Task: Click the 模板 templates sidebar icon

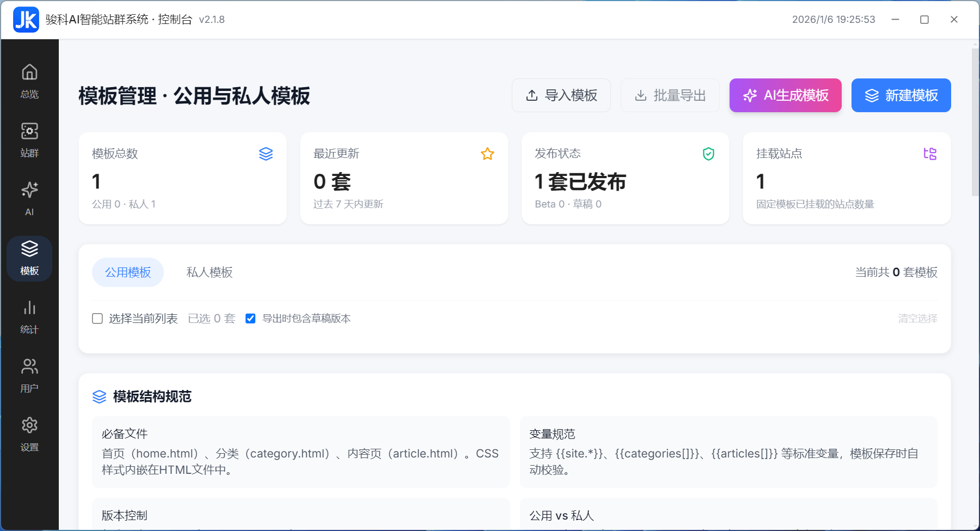Action: [29, 257]
